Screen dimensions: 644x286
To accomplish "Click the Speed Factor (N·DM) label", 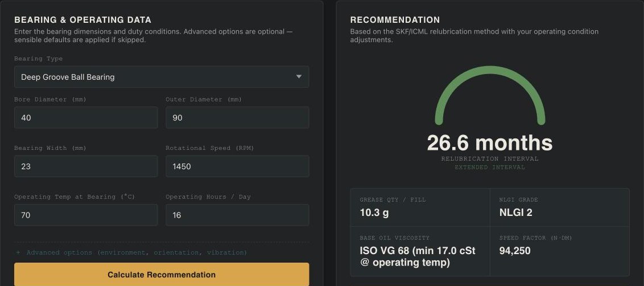I will point(535,238).
